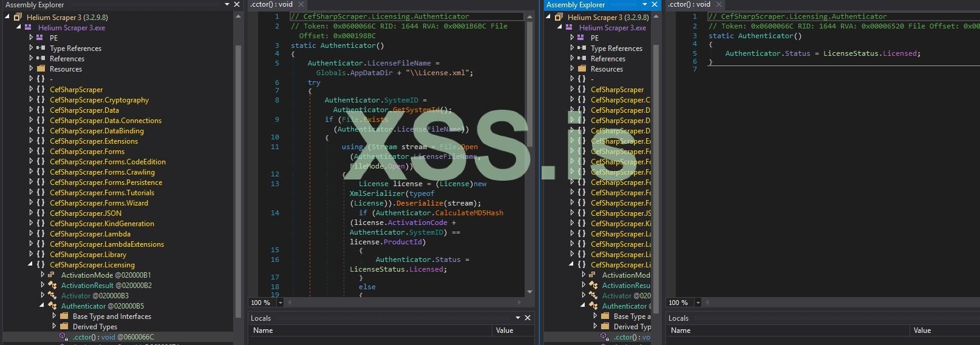Close .cctor() : void tab in left window
The width and height of the screenshot is (980, 345).
point(302,4)
